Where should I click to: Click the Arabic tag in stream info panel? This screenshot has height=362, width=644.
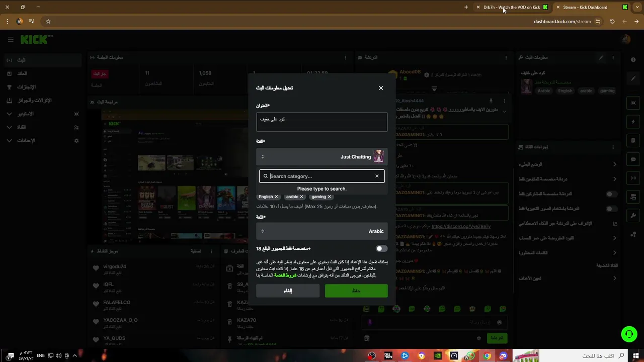click(544, 91)
